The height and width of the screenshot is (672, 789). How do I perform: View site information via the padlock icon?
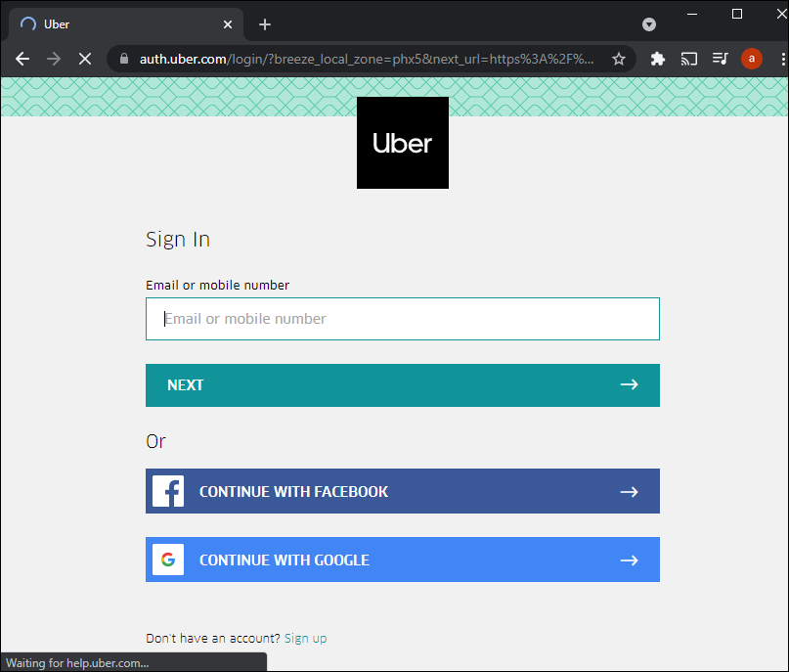124,59
